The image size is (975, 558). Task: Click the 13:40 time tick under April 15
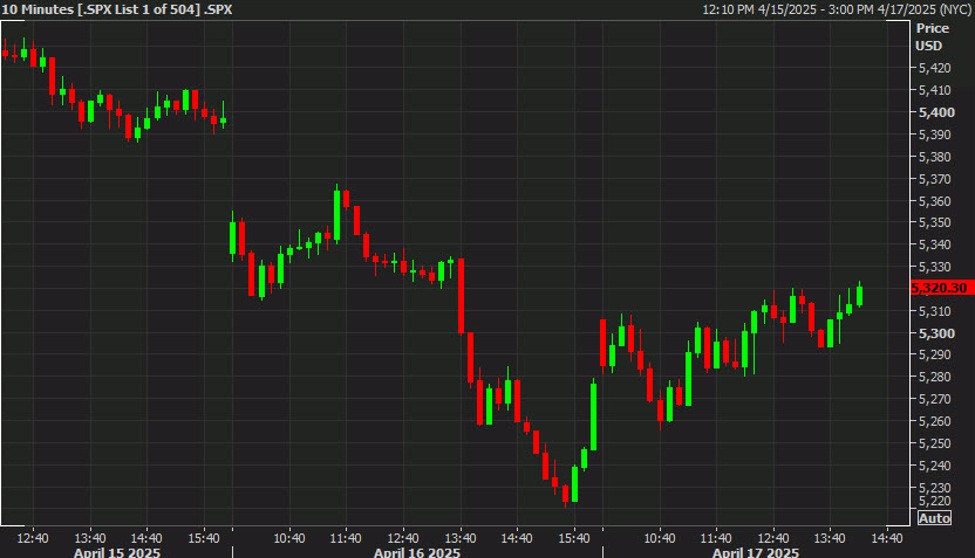point(90,536)
